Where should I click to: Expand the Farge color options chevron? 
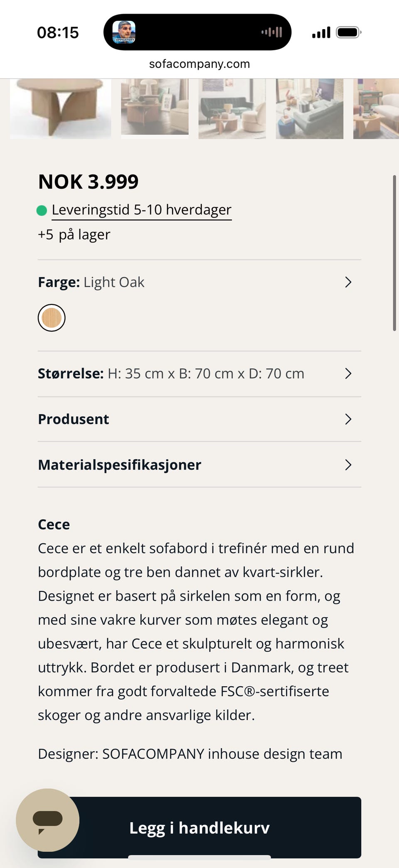348,282
